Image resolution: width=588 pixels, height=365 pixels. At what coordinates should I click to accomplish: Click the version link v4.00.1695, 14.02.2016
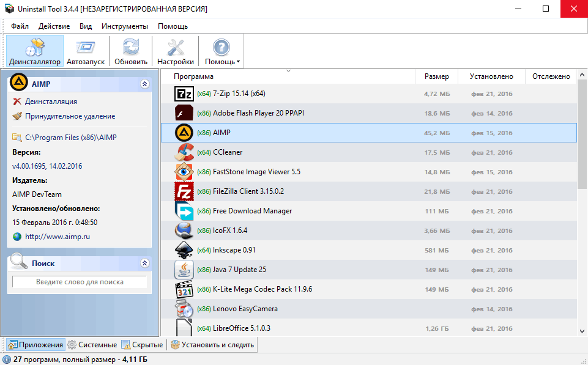coord(47,166)
